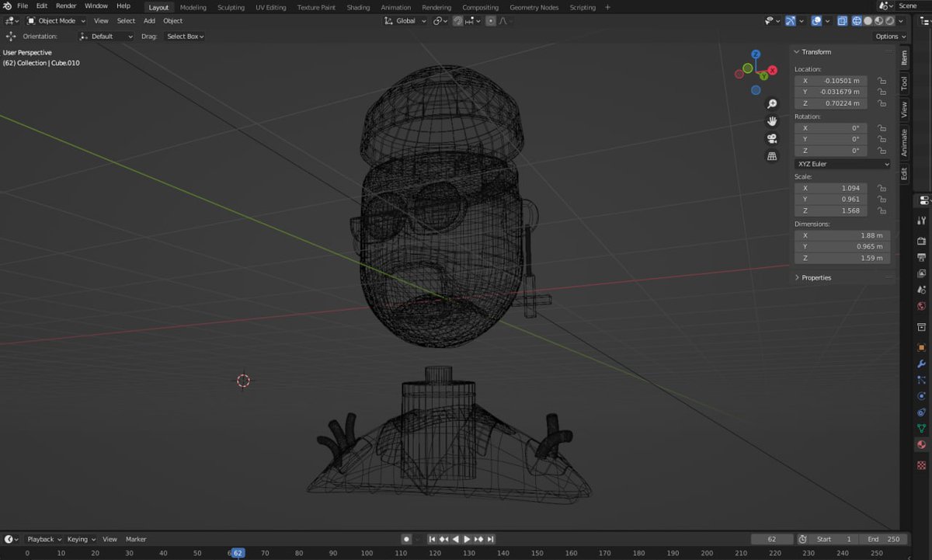
Task: Open the Texture properties checker icon
Action: pos(922,465)
